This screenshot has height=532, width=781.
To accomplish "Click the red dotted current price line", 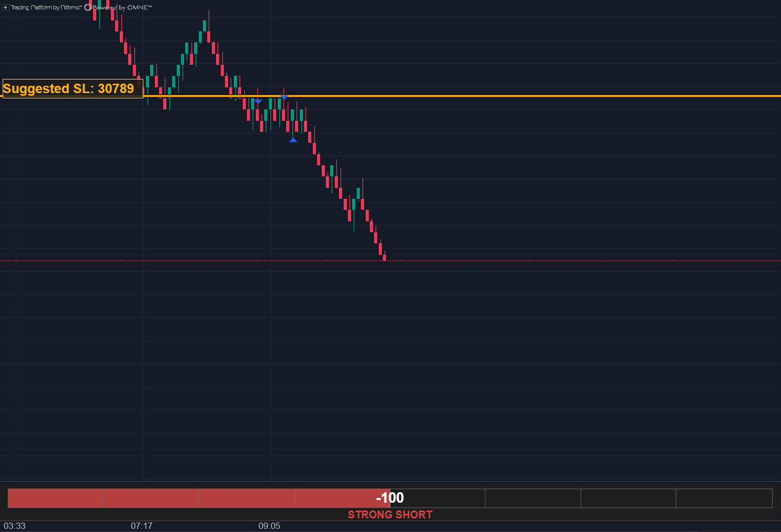I will (390, 261).
